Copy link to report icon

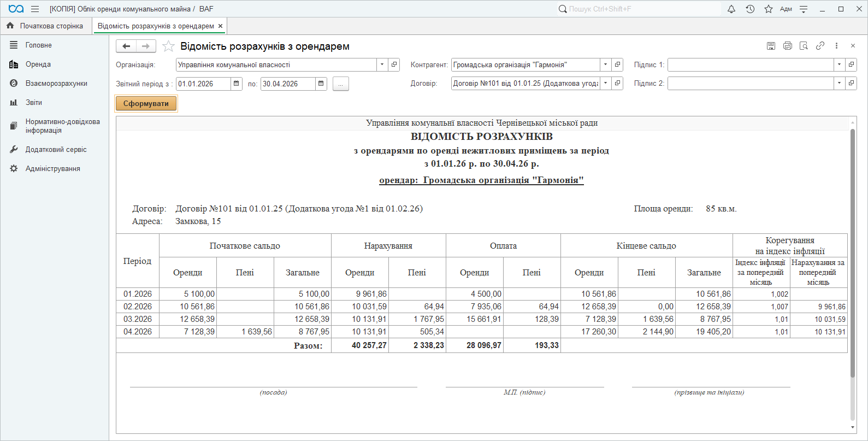(x=820, y=46)
